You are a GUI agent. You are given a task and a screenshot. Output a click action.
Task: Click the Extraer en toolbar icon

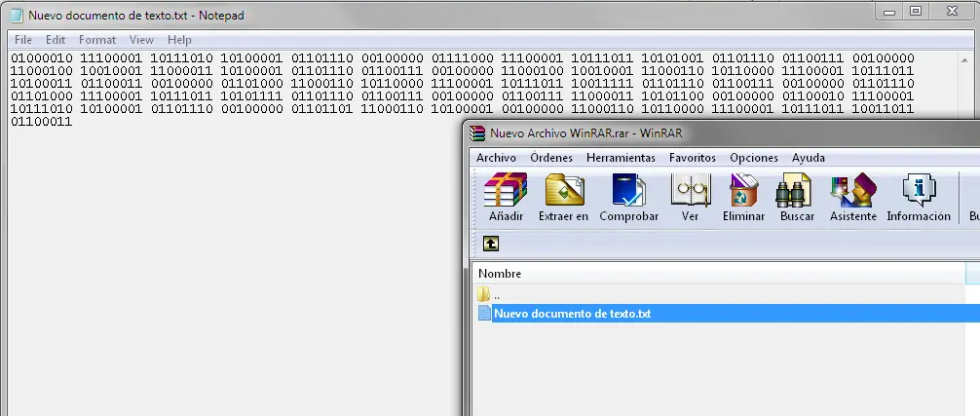pos(564,190)
